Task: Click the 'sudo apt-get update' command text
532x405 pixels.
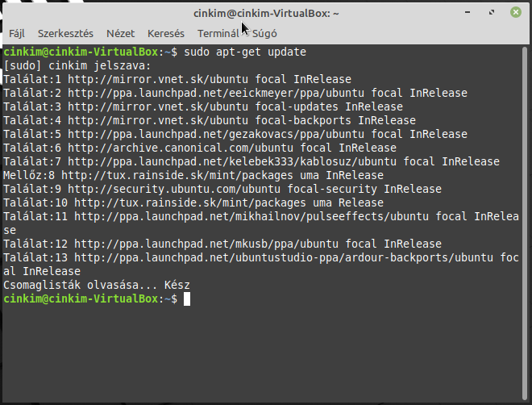Action: tap(245, 52)
